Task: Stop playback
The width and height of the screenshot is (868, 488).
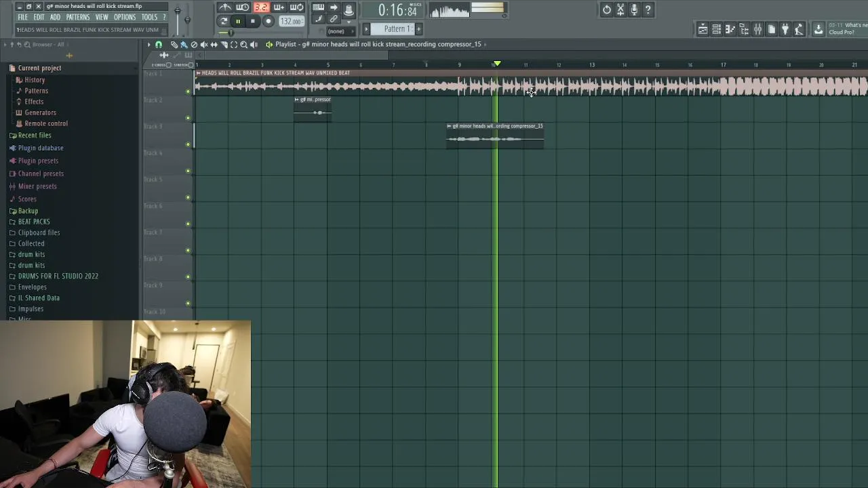Action: (253, 21)
